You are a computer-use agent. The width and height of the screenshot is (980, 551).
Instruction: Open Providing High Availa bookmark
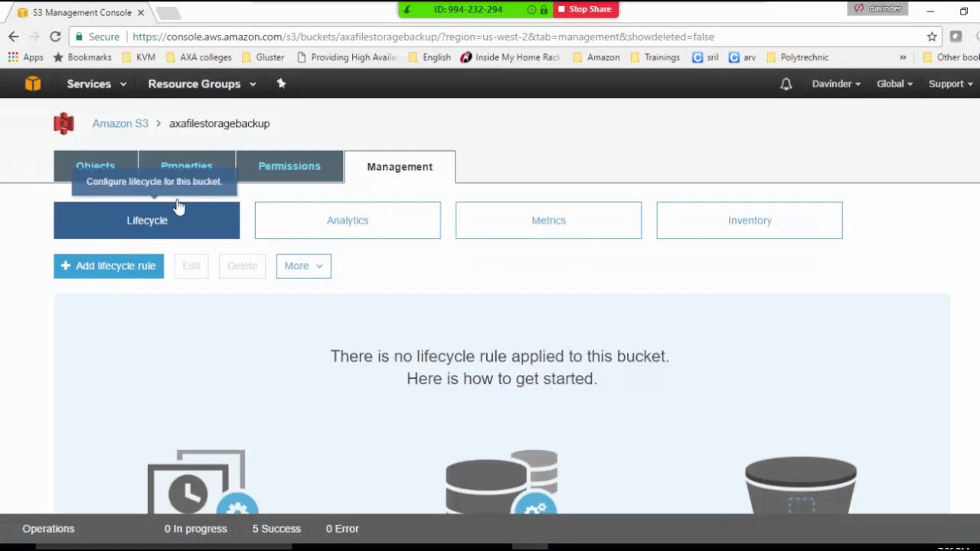coord(346,57)
